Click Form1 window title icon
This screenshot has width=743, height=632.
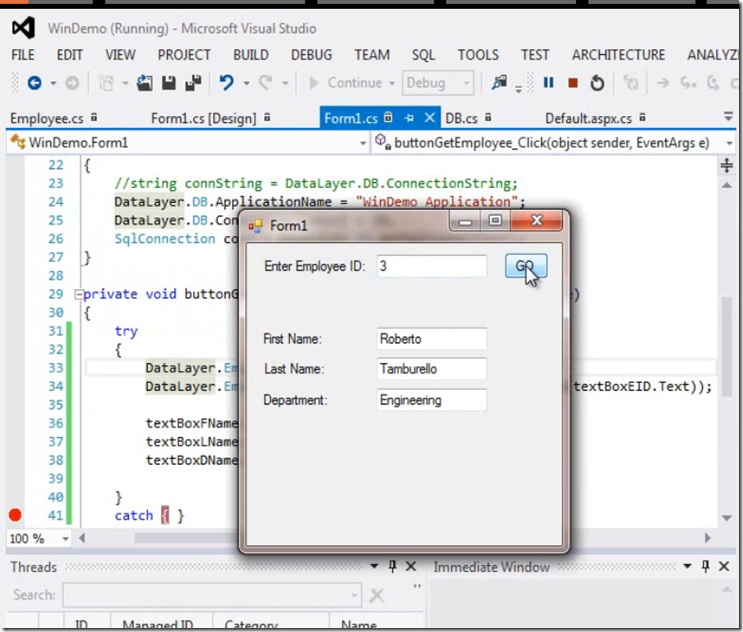255,226
